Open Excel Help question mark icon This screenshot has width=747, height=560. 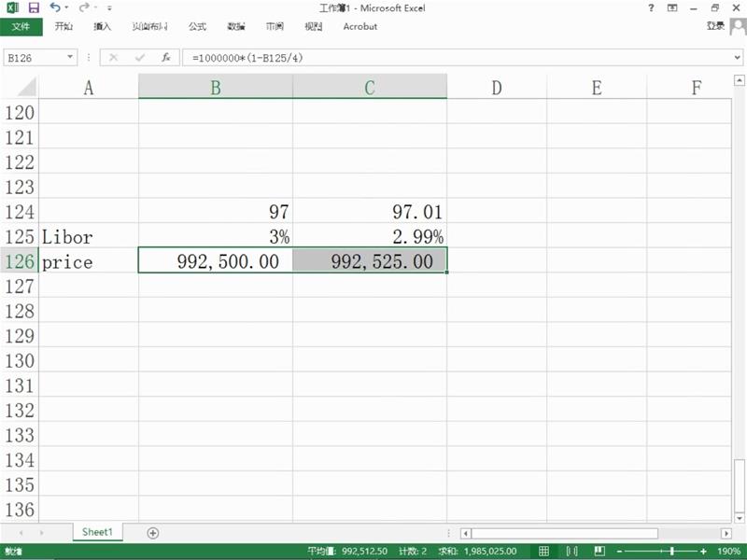(651, 7)
